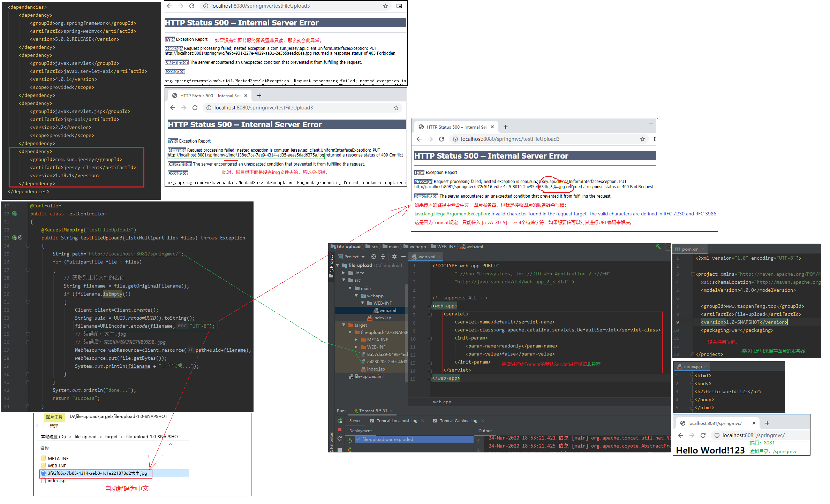Expand the META-INF folder under target
830x504 pixels.
tap(356, 340)
